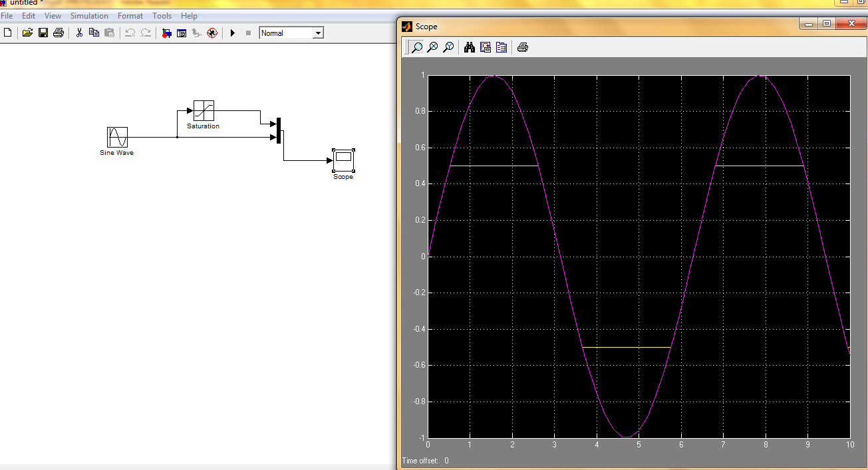
Task: Open the Format menu
Action: pyautogui.click(x=130, y=15)
